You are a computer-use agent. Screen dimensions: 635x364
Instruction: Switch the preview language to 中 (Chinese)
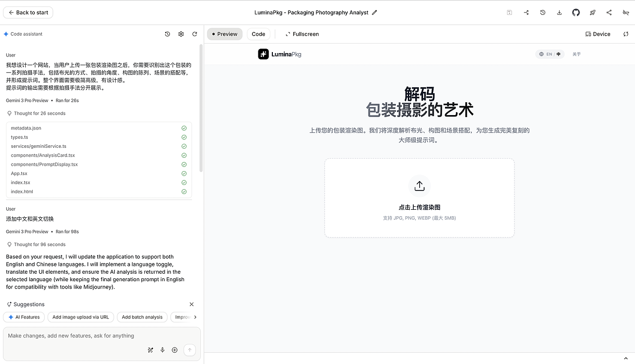coord(558,54)
